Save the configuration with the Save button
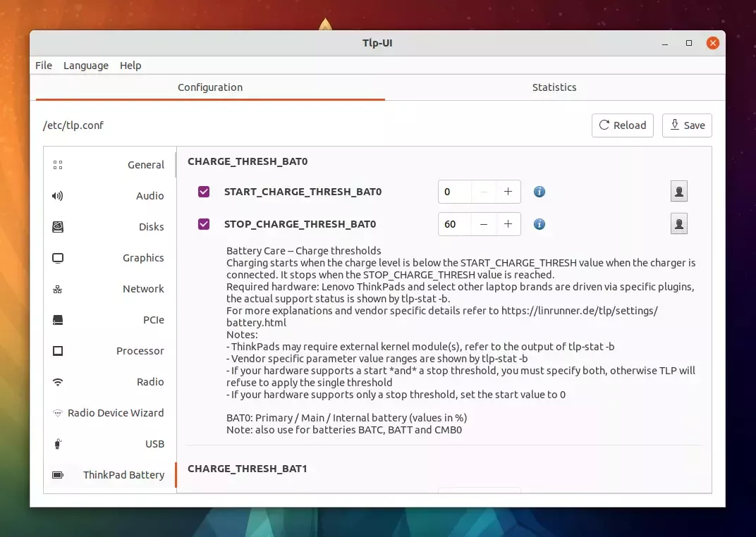 pos(687,125)
